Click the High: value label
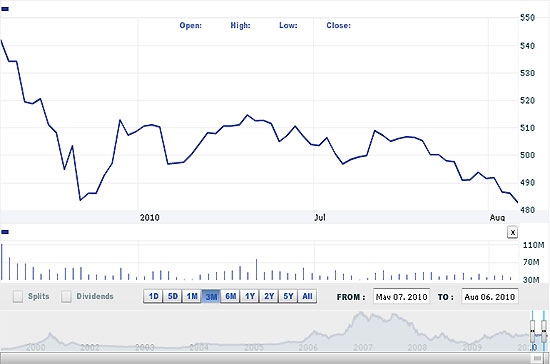Viewport: 550px width, 364px height. pyautogui.click(x=240, y=26)
